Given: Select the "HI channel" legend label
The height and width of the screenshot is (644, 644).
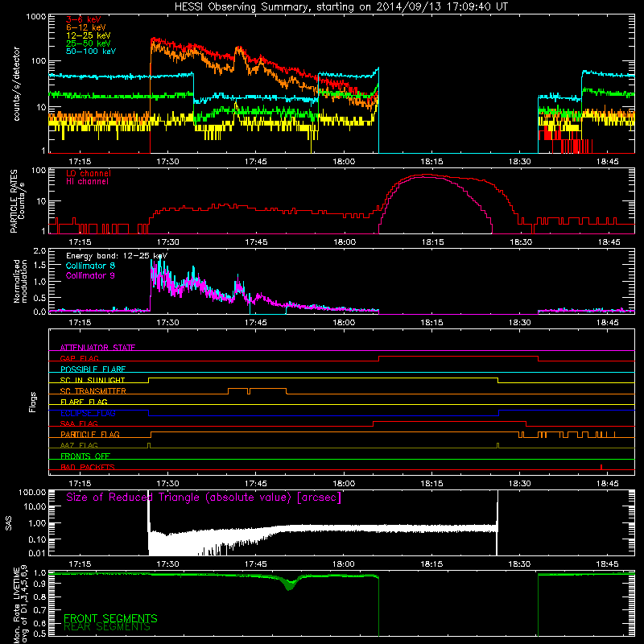Looking at the screenshot, I should 87,182.
